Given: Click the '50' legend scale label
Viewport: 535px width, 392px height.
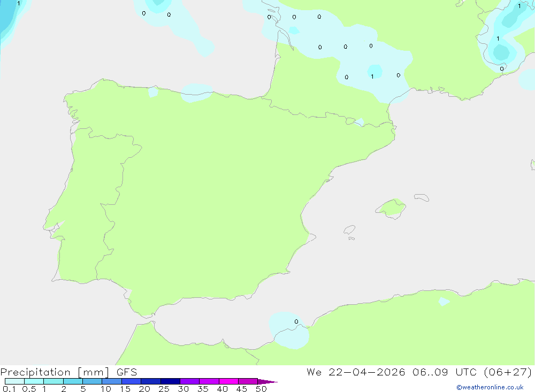Looking at the screenshot, I should pyautogui.click(x=261, y=389).
